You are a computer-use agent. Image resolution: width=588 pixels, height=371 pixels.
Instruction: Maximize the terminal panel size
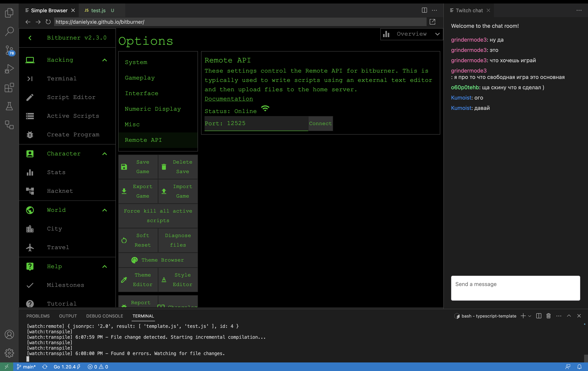pos(569,316)
